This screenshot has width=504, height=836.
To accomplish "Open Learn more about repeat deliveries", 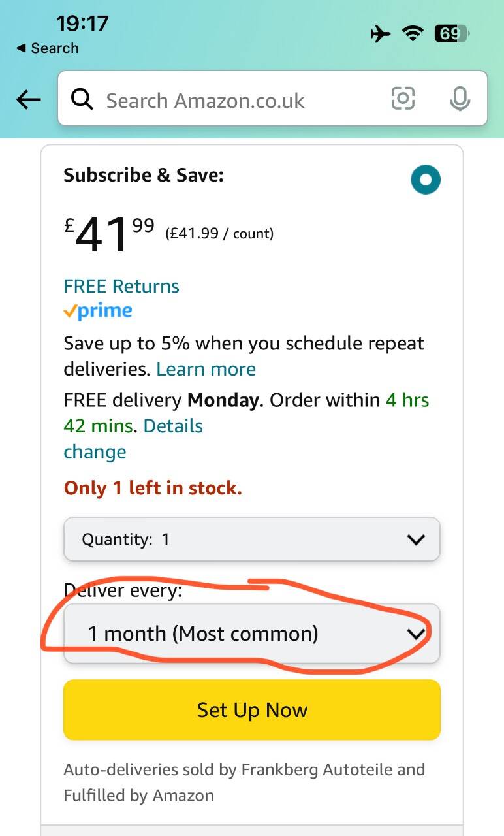I will [x=206, y=369].
